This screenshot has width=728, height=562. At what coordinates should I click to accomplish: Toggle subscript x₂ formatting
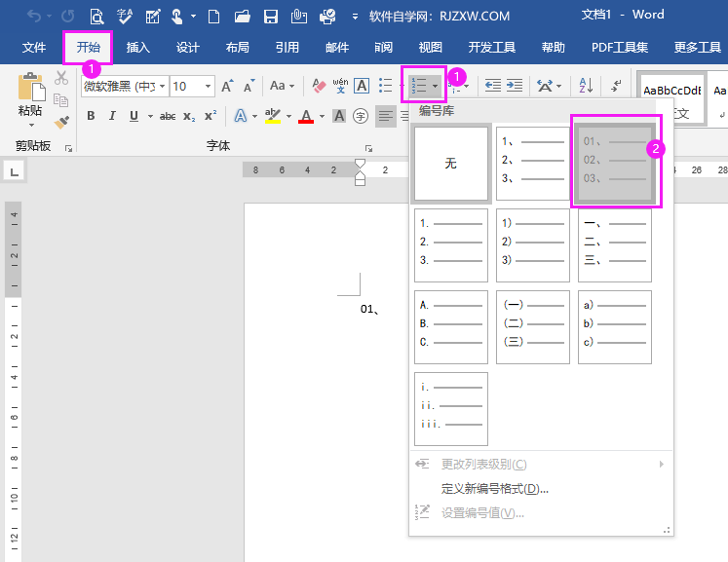pos(189,117)
